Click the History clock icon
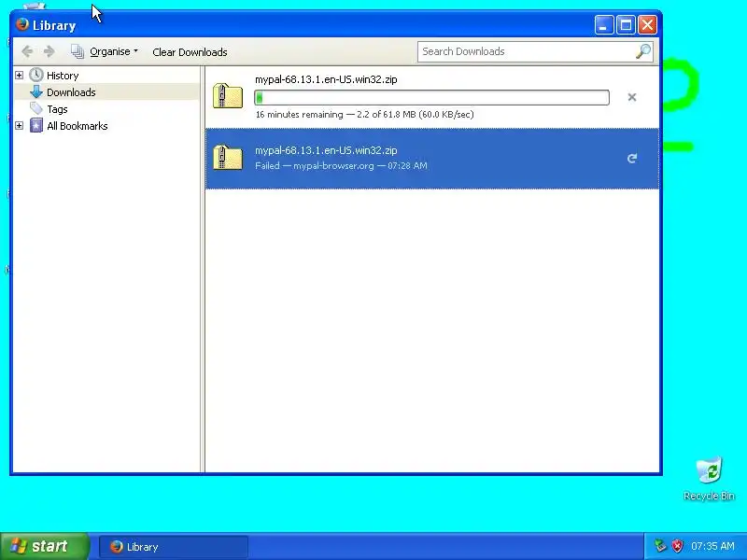This screenshot has height=560, width=747. point(35,76)
